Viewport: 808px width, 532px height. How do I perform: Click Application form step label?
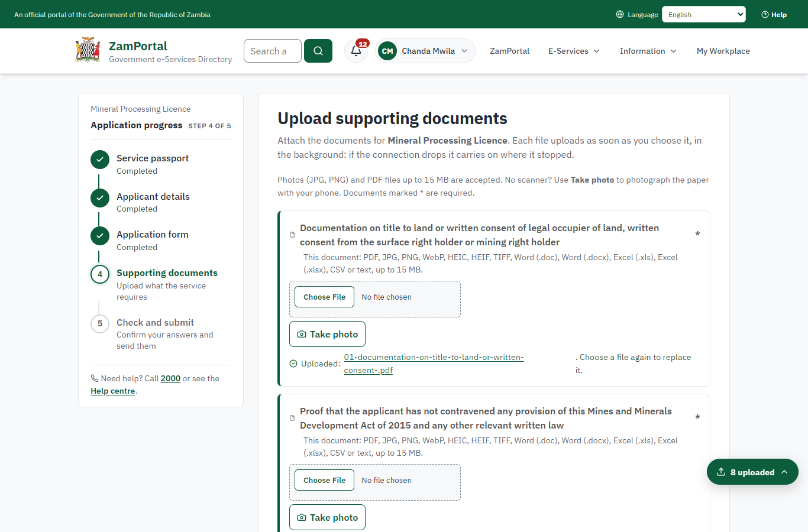[153, 234]
